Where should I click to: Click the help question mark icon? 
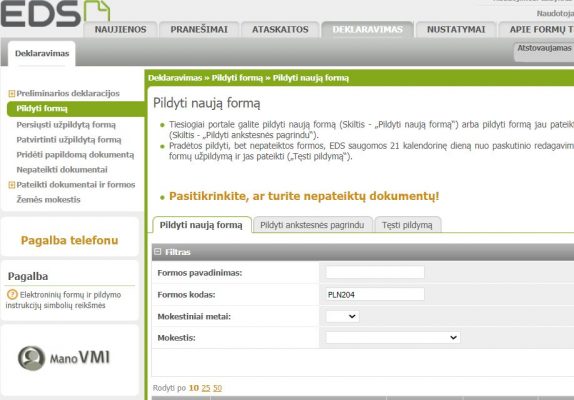[12, 294]
